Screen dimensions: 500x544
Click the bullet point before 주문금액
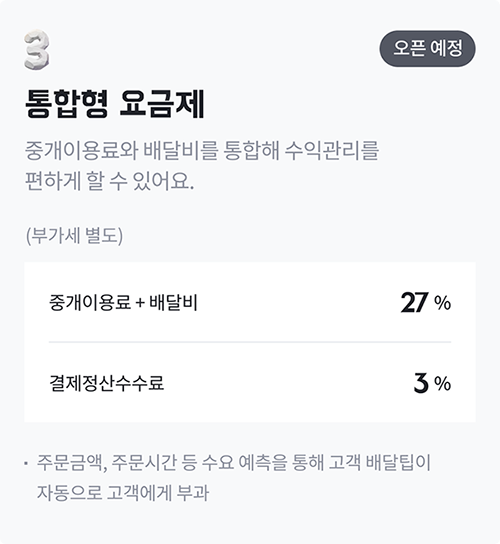coord(26,463)
